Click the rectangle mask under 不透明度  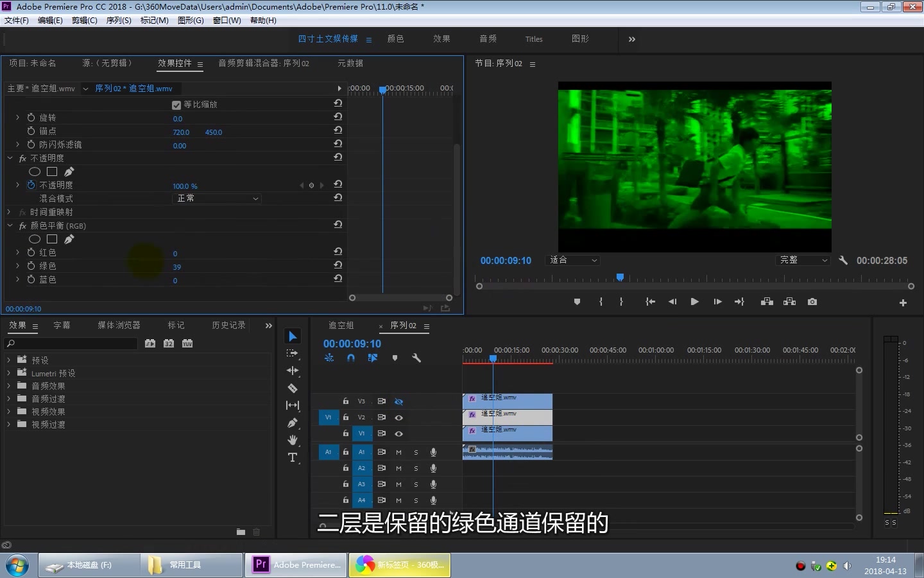click(52, 171)
